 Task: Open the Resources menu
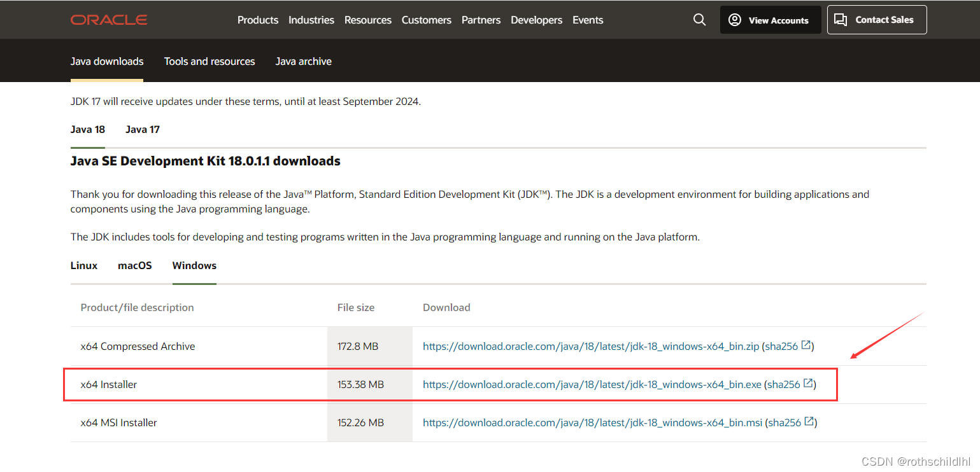pyautogui.click(x=368, y=20)
